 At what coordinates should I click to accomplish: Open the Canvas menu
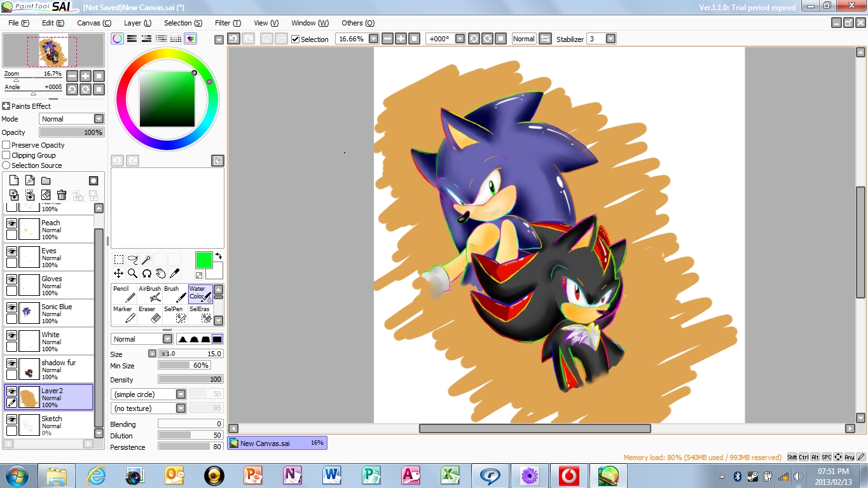pos(94,23)
